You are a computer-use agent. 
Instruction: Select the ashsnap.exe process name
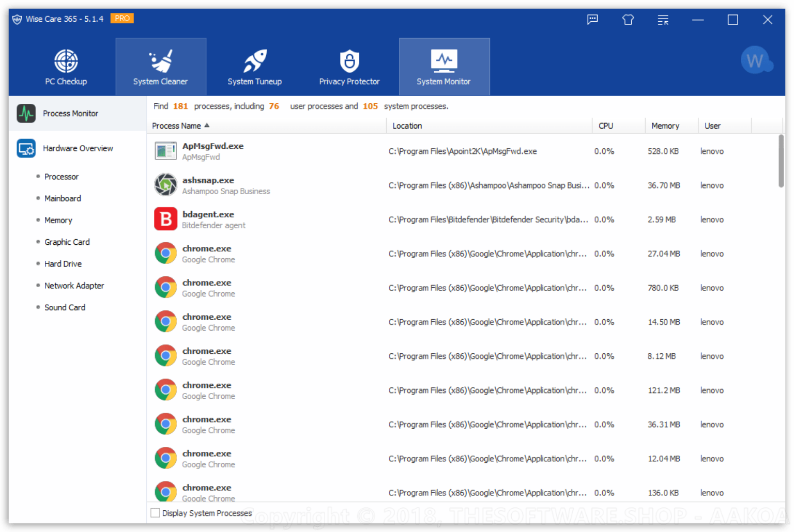click(x=208, y=180)
